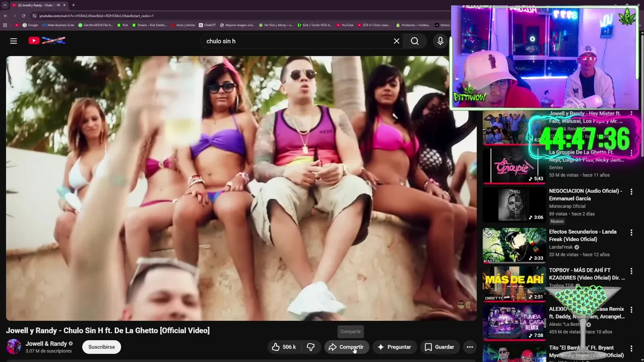Open Meta Business Suite bookmark
Screen dimensions: 644x362
[x=58, y=25]
